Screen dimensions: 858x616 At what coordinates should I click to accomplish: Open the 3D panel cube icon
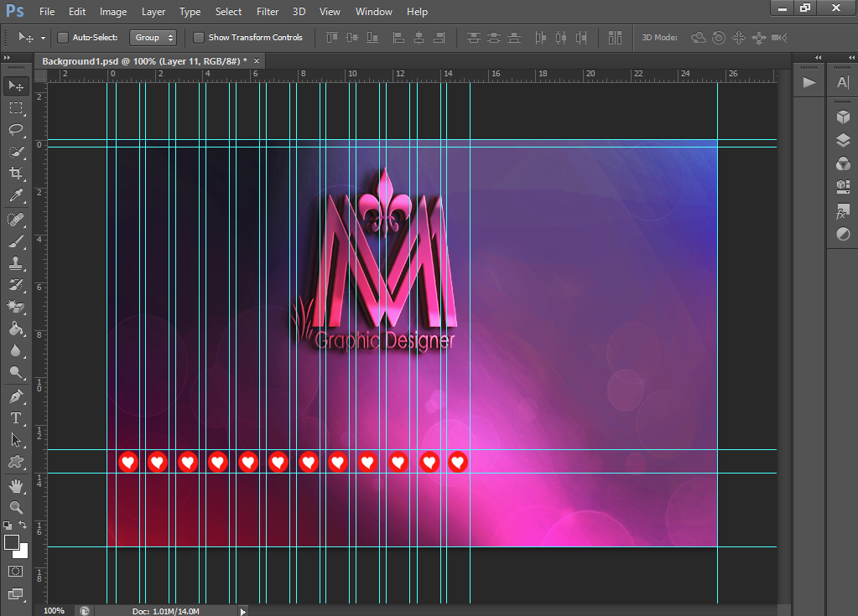tap(843, 116)
